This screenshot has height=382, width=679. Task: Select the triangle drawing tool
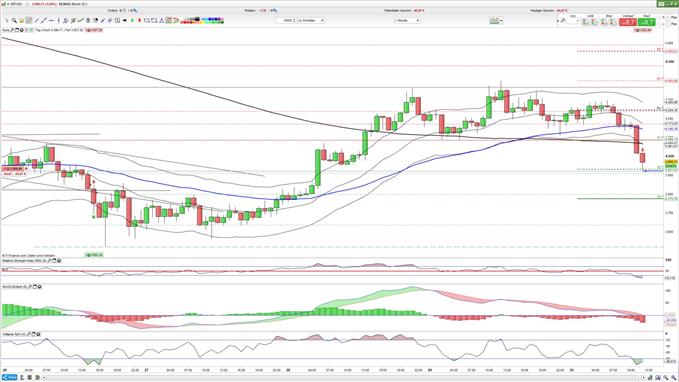(162, 20)
